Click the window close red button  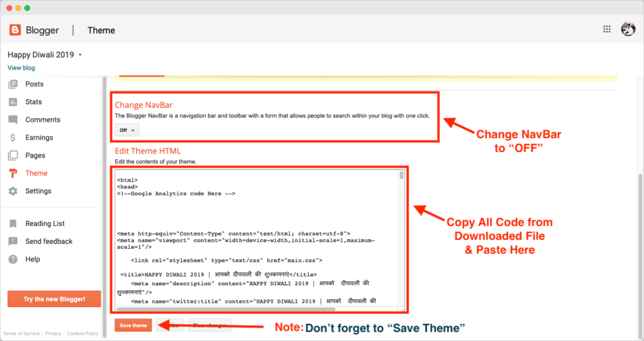point(9,8)
